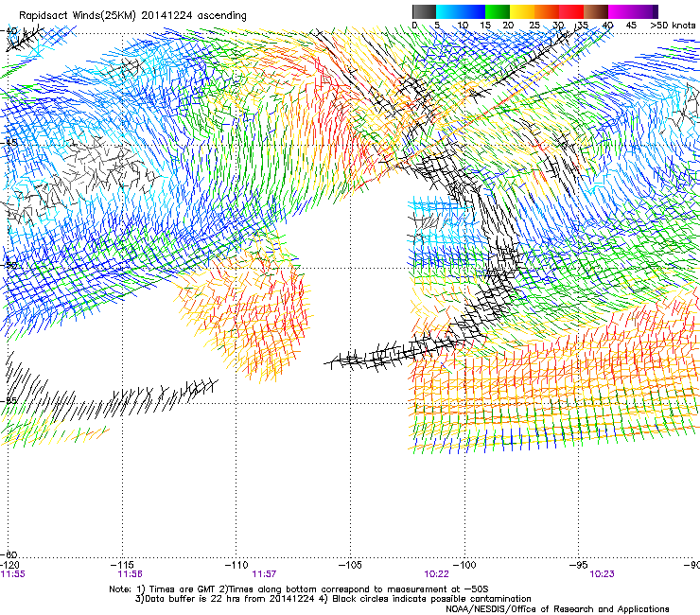Click the -120 longitude axis label

pyautogui.click(x=9, y=565)
